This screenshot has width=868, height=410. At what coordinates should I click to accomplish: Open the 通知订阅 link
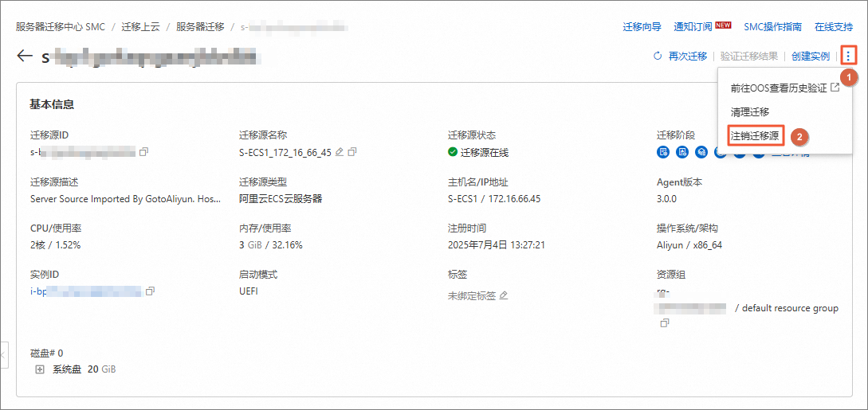point(693,26)
